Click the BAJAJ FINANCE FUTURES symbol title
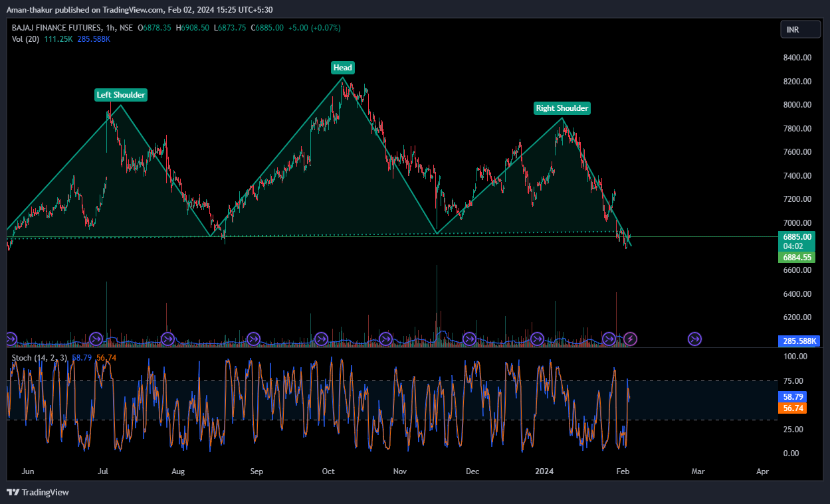 (x=56, y=28)
